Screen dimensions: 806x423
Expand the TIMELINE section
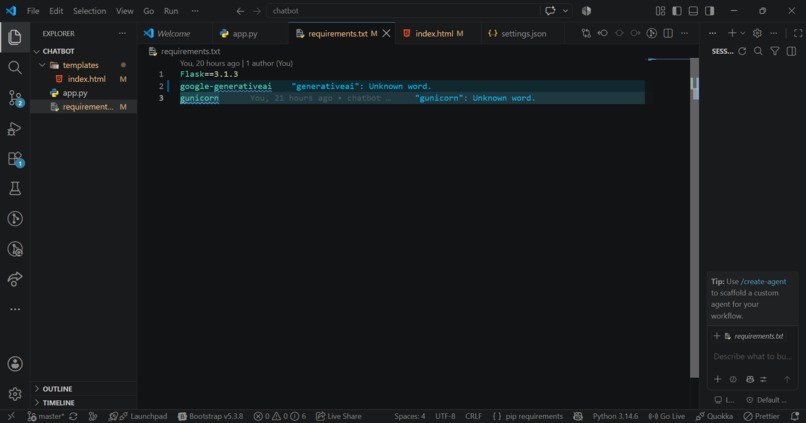(58, 403)
